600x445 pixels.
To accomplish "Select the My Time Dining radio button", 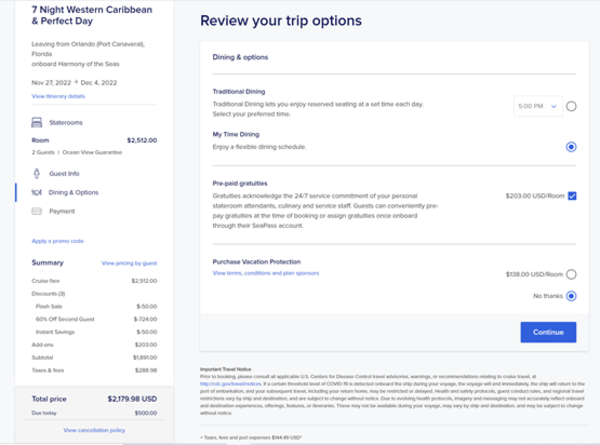I will point(571,146).
